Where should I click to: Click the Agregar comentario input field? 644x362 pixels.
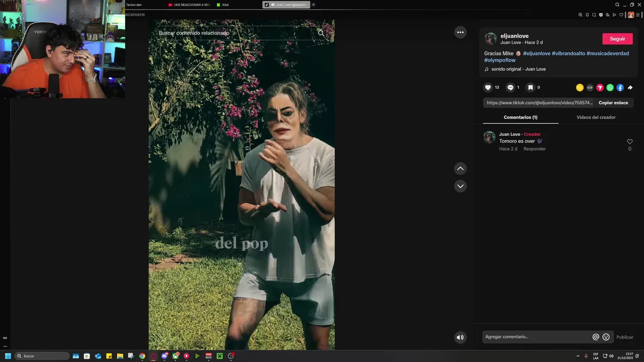(536, 337)
